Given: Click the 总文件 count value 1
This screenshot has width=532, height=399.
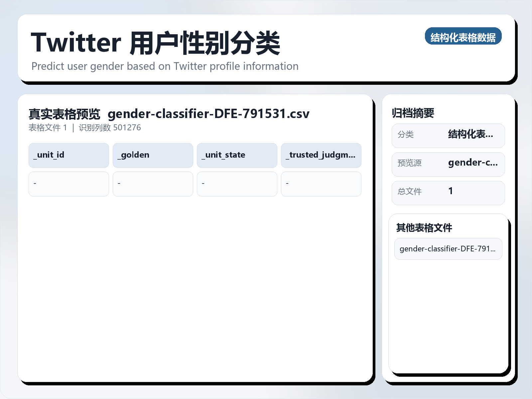Looking at the screenshot, I should 450,192.
